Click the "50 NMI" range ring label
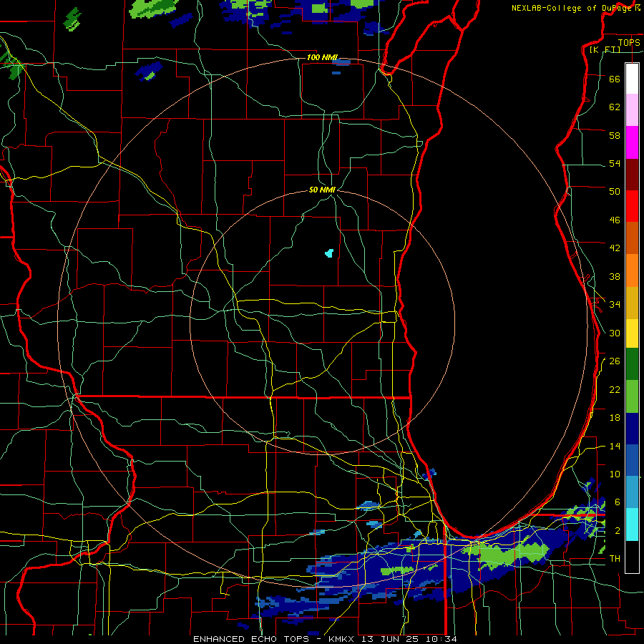Screen dimensions: 644x644 click(x=323, y=190)
